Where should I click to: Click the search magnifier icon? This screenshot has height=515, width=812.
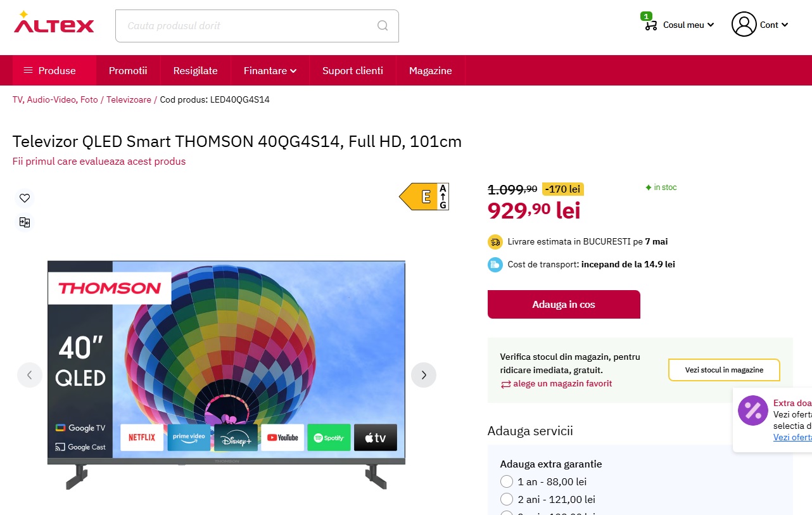(382, 26)
